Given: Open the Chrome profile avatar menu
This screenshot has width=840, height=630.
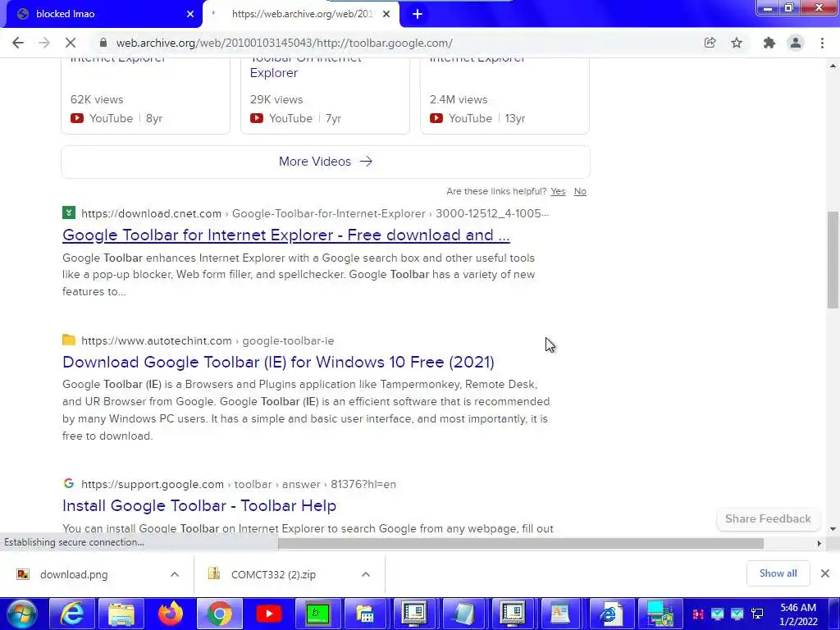Looking at the screenshot, I should tap(796, 43).
